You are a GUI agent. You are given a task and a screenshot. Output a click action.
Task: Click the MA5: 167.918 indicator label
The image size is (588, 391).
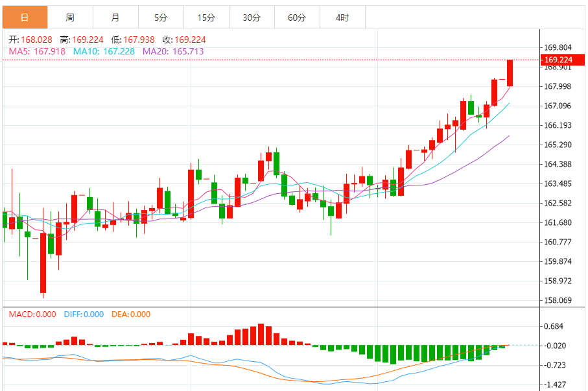pos(37,51)
